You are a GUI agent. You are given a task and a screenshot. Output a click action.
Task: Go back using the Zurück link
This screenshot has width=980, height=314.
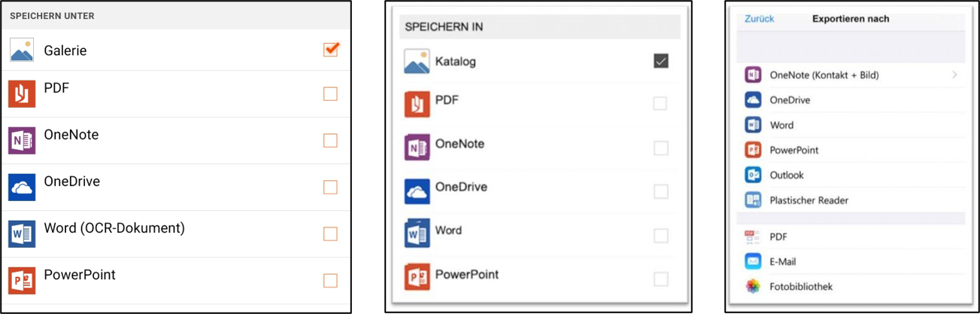[760, 19]
